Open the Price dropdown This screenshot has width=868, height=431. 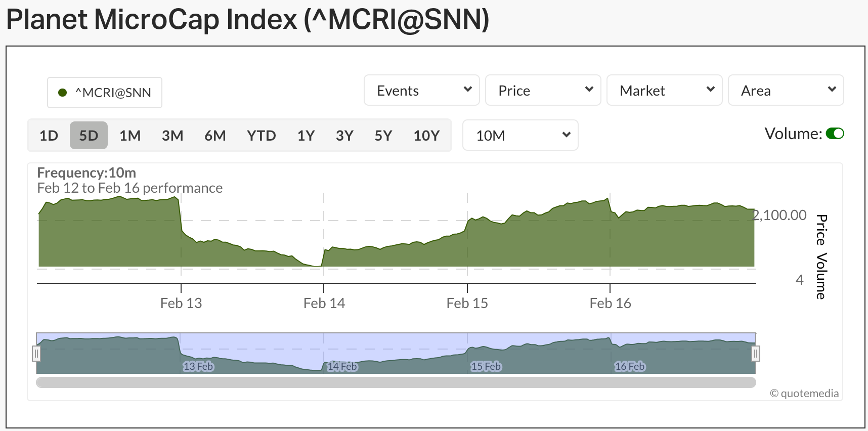point(543,91)
